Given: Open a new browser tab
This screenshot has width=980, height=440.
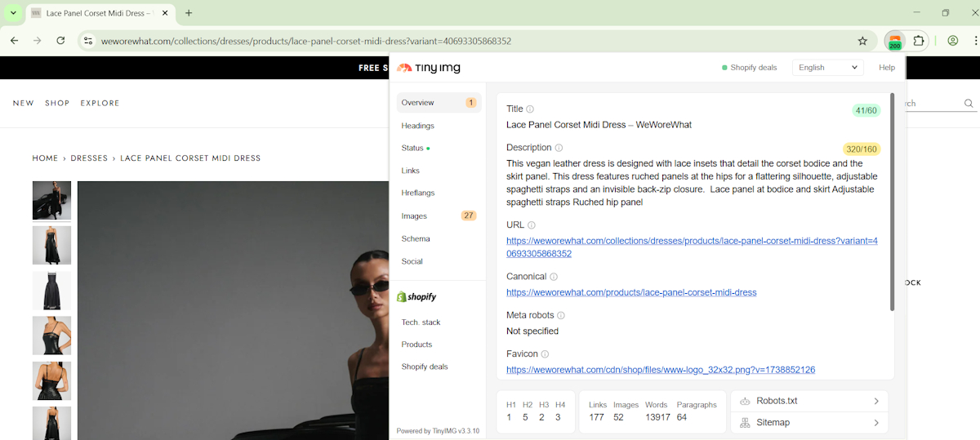Looking at the screenshot, I should pos(189,13).
